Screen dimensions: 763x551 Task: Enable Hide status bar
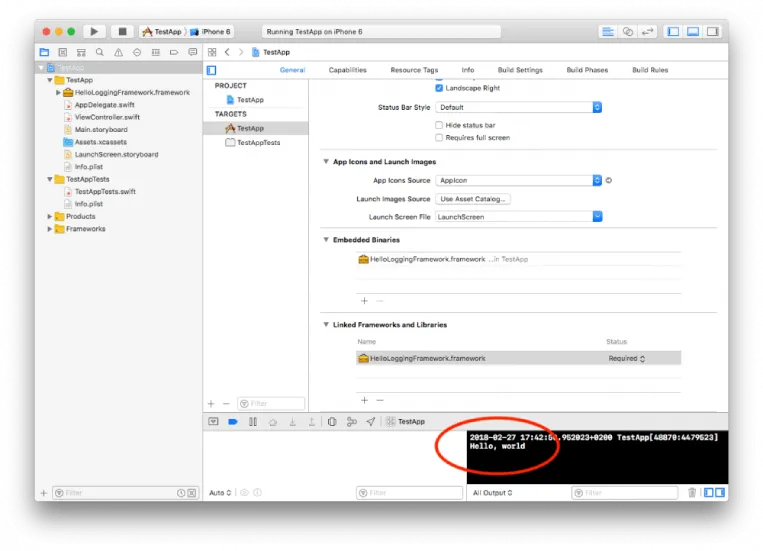(439, 125)
